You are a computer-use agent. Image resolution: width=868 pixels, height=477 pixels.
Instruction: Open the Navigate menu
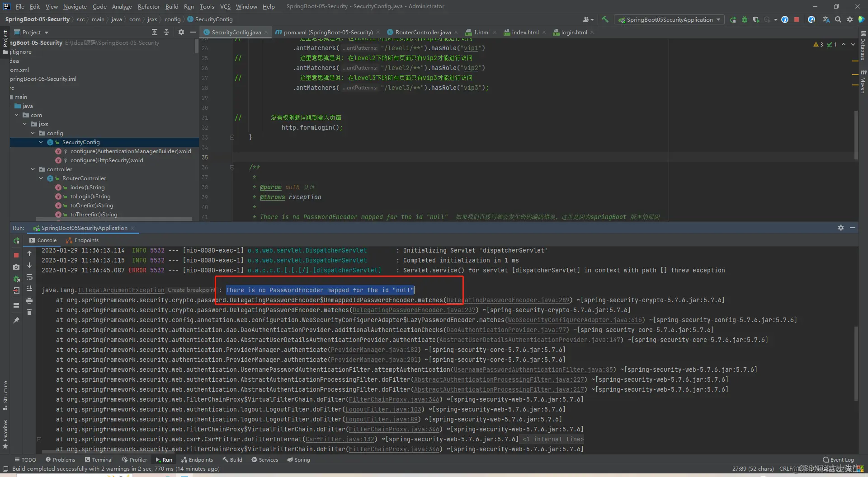pyautogui.click(x=75, y=6)
